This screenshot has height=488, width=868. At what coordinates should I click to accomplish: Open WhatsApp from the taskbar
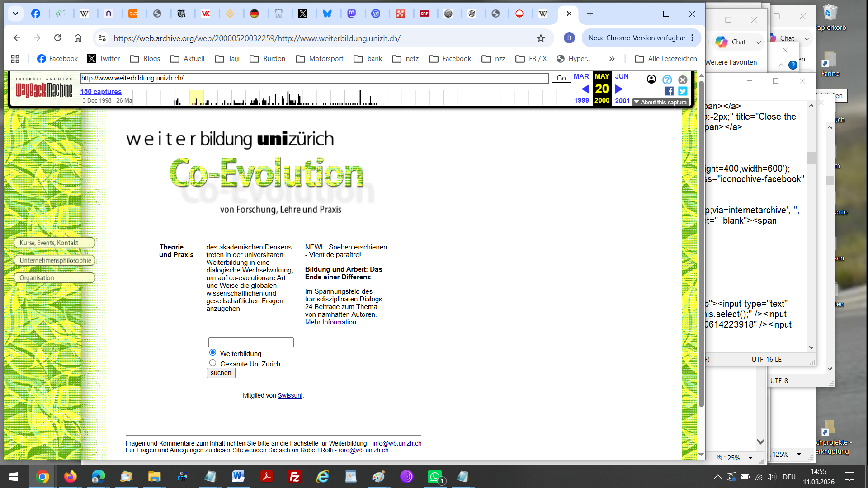coord(435,477)
